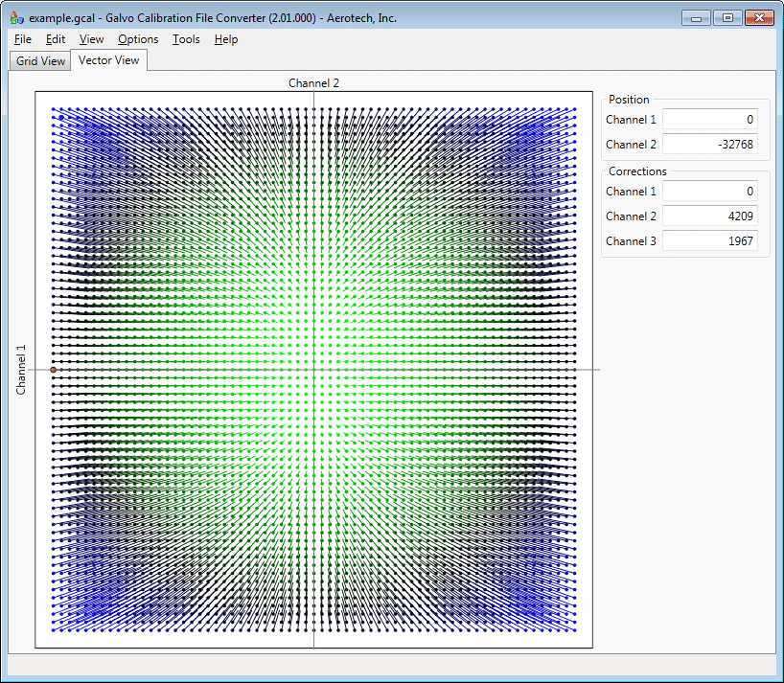Switch to the Grid View tab
784x683 pixels.
click(x=40, y=61)
